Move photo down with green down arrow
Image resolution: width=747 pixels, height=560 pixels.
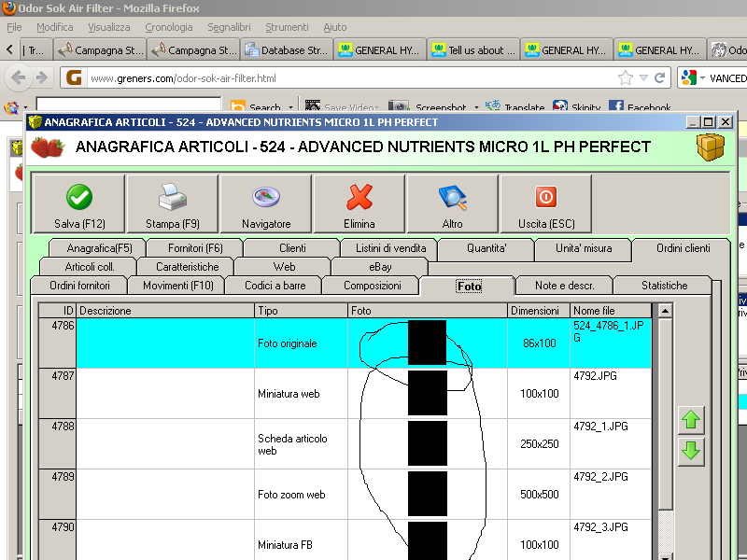691,451
